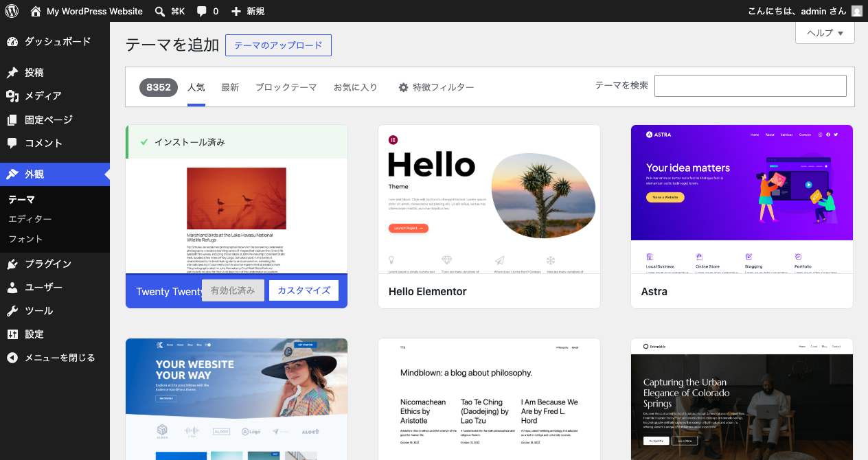The image size is (868, 460).
Task: Open the site home icon
Action: 36,11
